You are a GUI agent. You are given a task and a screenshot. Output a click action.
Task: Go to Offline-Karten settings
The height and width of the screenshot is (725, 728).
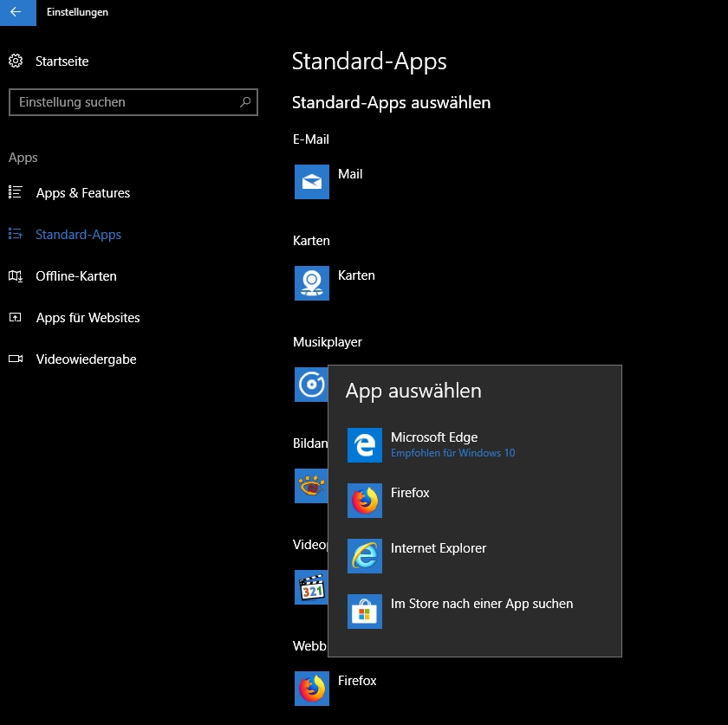click(x=75, y=276)
